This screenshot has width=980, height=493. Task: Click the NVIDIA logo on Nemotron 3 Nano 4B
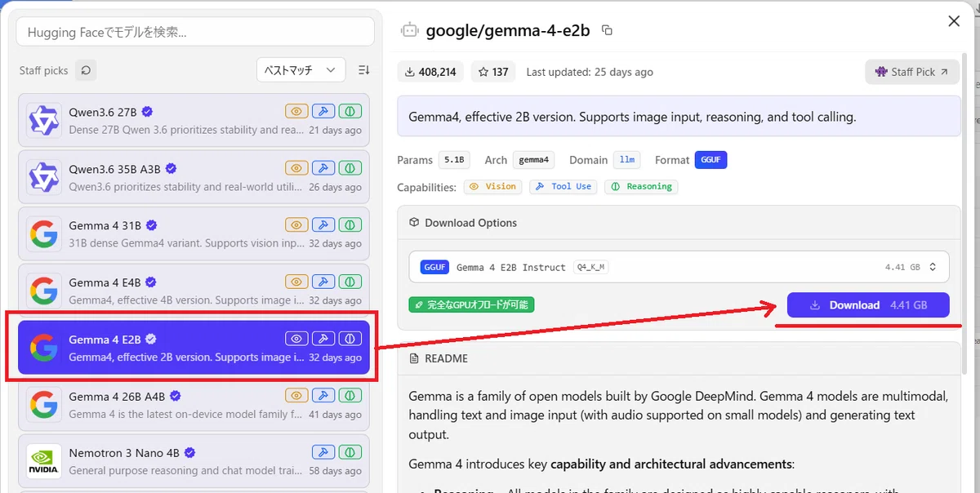coord(43,462)
